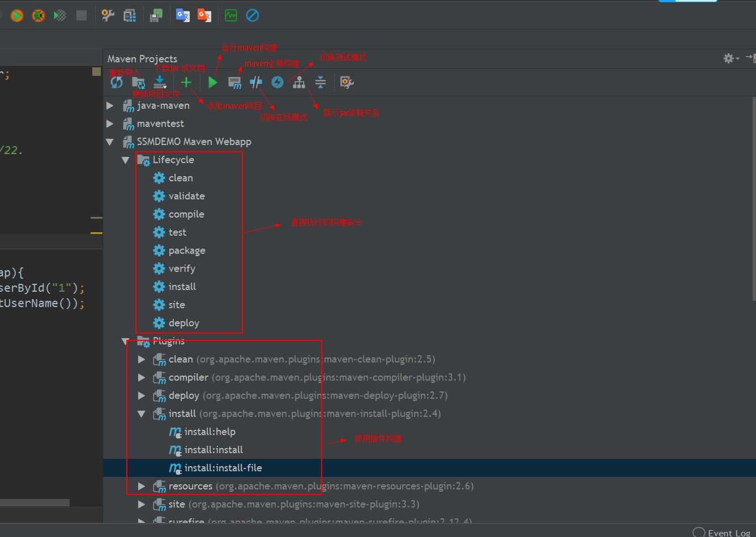The image size is (756, 537).
Task: Click Execute Maven Goal icon
Action: (234, 83)
